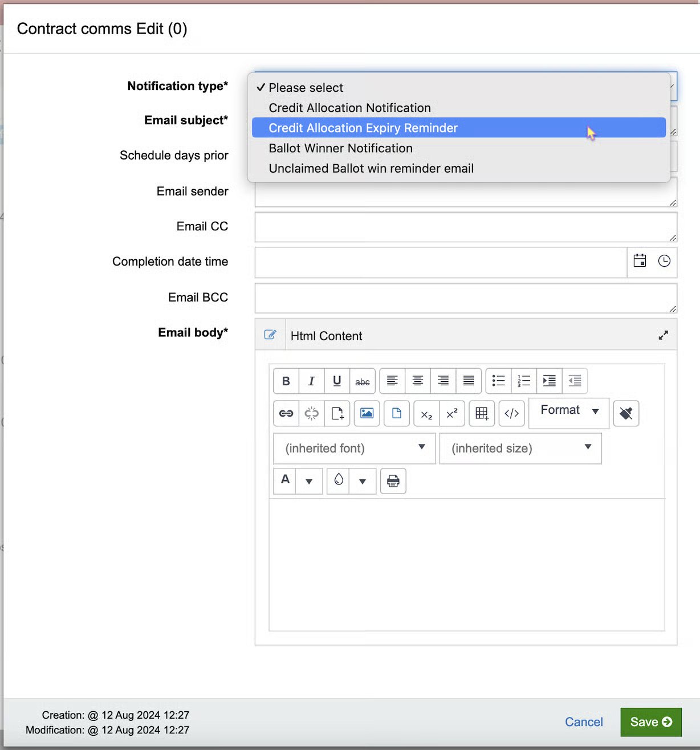The image size is (700, 750).
Task: Apply subscript formatting
Action: coord(427,413)
